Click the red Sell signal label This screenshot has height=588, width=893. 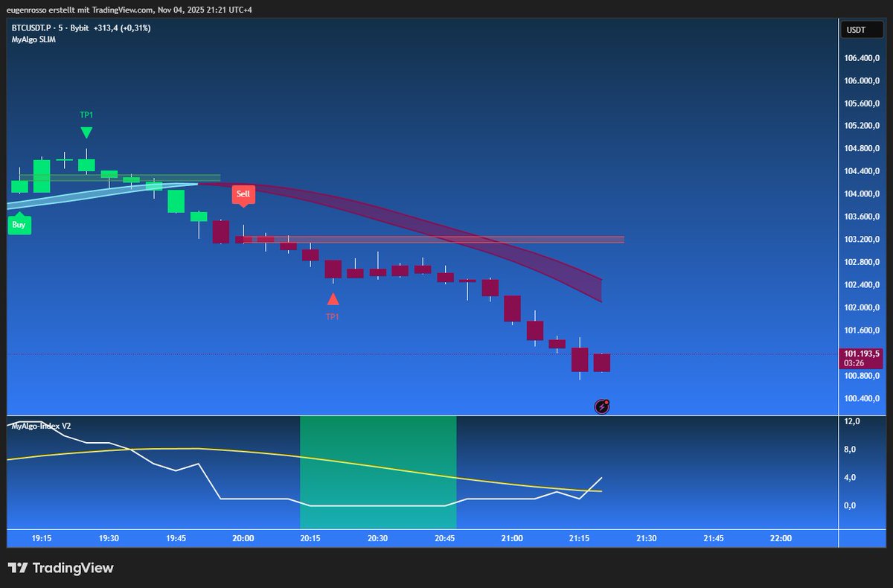243,195
